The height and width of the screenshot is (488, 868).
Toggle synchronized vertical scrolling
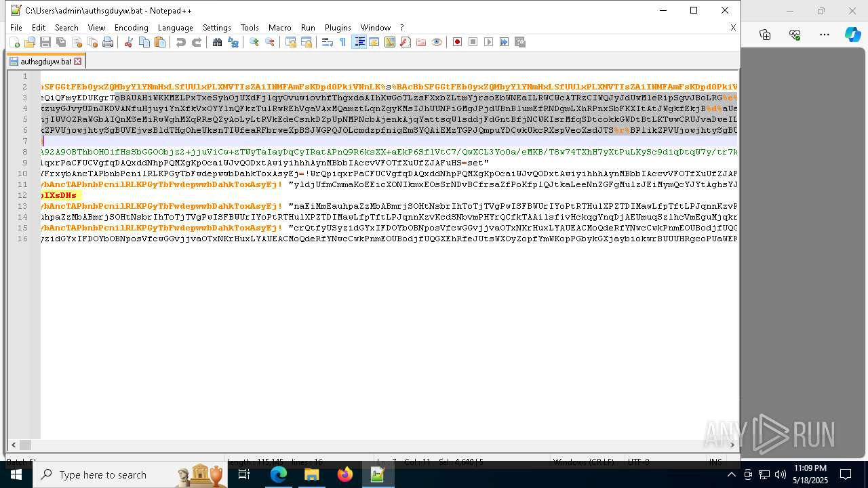[x=290, y=42]
